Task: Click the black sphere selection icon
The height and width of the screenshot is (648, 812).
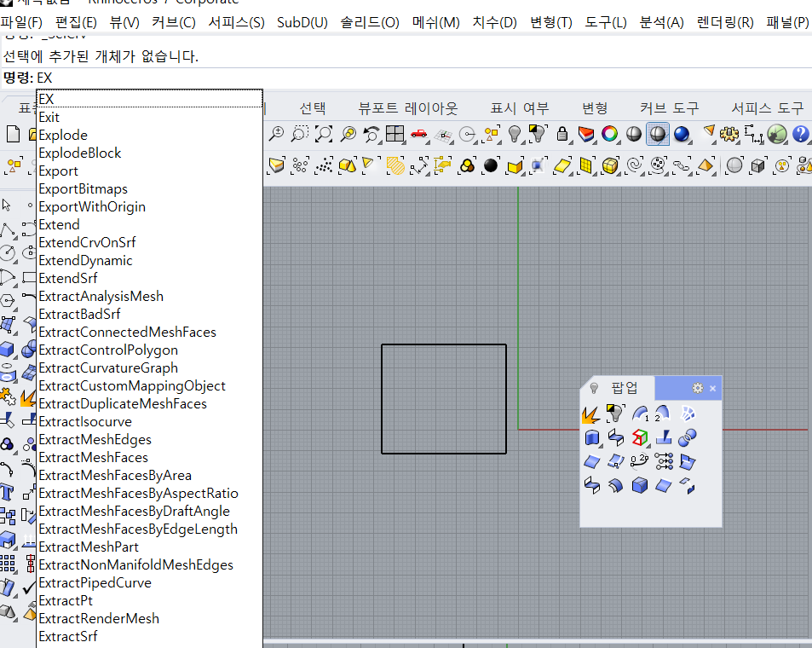Action: point(490,165)
